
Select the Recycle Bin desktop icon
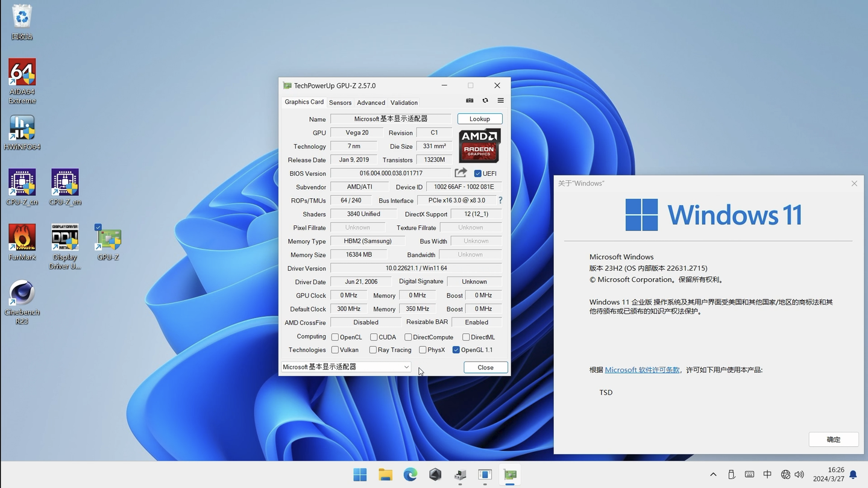[22, 22]
